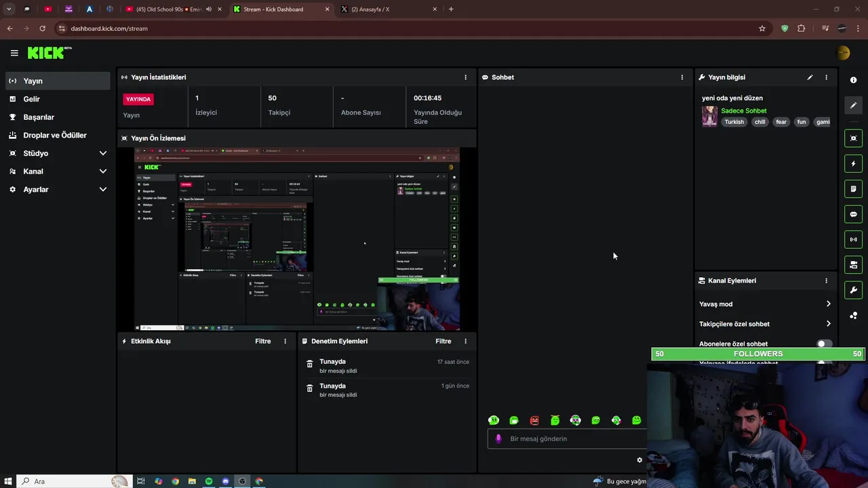
Task: Open Yavaş mod settings
Action: [765, 304]
